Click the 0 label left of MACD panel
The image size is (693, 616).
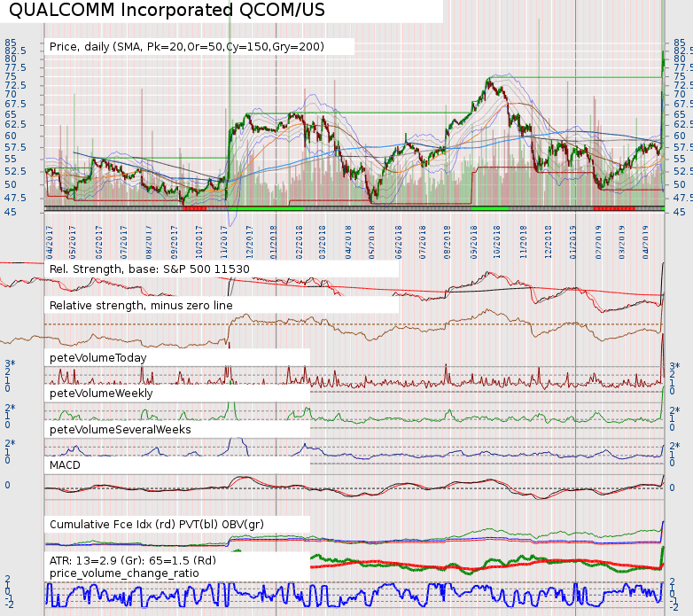coord(7,485)
